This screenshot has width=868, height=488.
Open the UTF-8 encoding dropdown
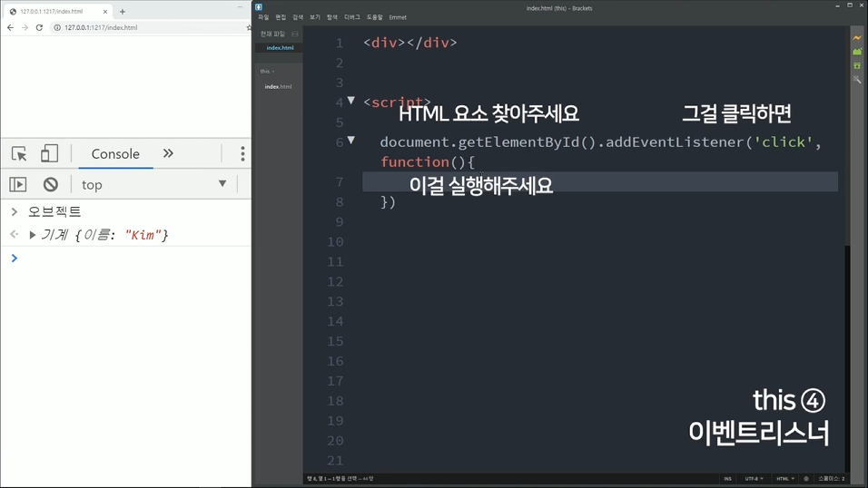click(x=754, y=479)
